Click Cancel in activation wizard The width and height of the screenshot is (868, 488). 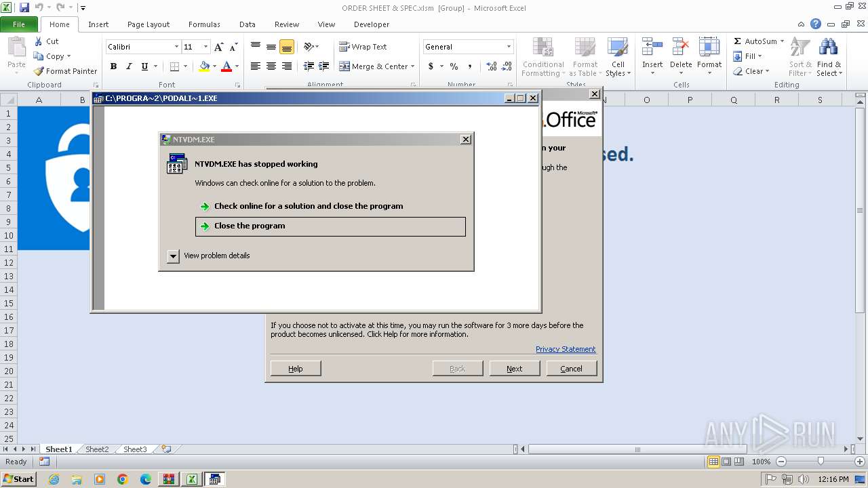(x=571, y=369)
